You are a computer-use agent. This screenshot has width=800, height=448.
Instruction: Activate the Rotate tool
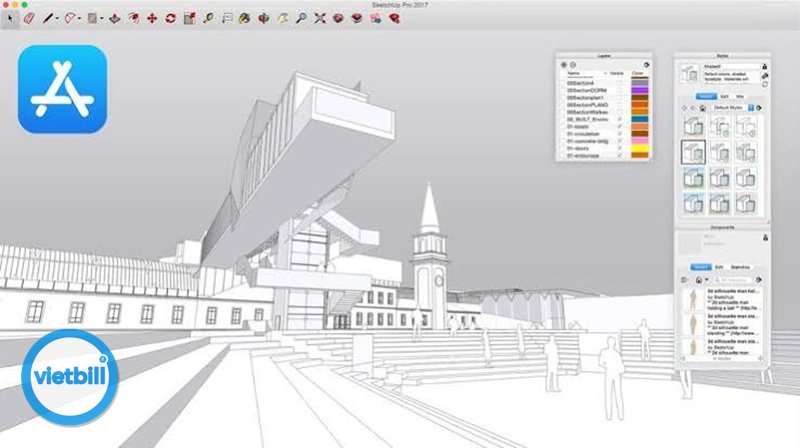[x=170, y=19]
